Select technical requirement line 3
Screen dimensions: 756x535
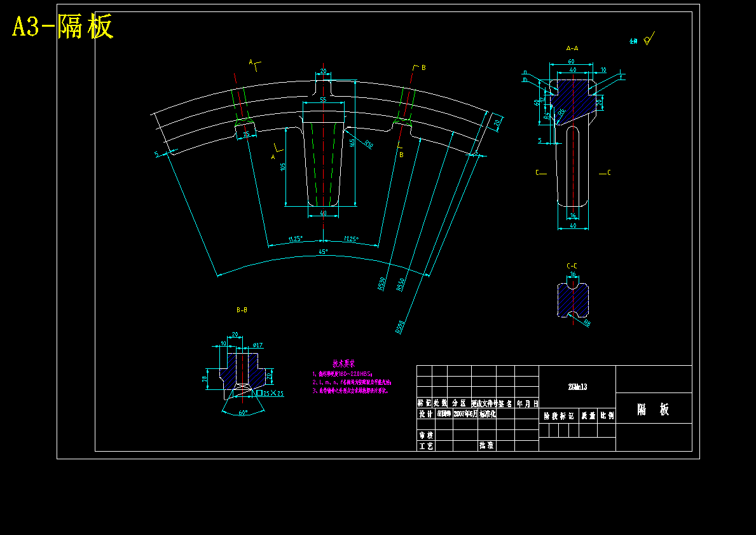tap(350, 391)
